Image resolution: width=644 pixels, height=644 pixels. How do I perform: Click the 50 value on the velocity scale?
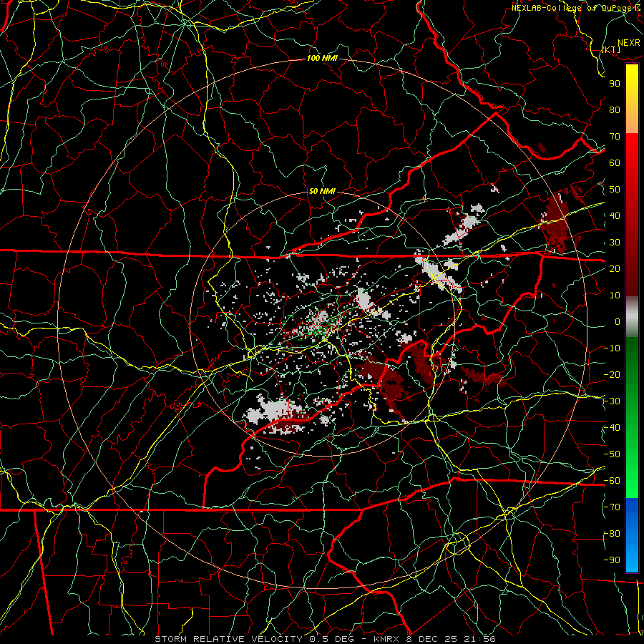(x=615, y=190)
